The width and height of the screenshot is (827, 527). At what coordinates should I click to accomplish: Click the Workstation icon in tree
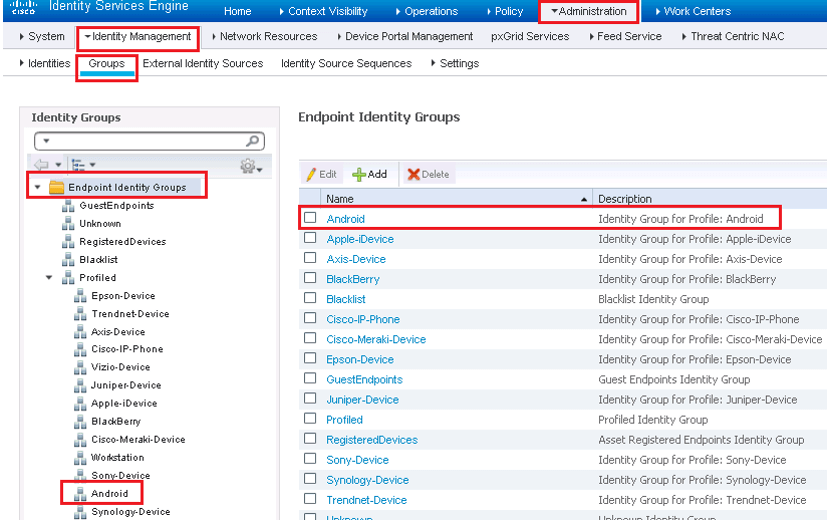(x=80, y=457)
